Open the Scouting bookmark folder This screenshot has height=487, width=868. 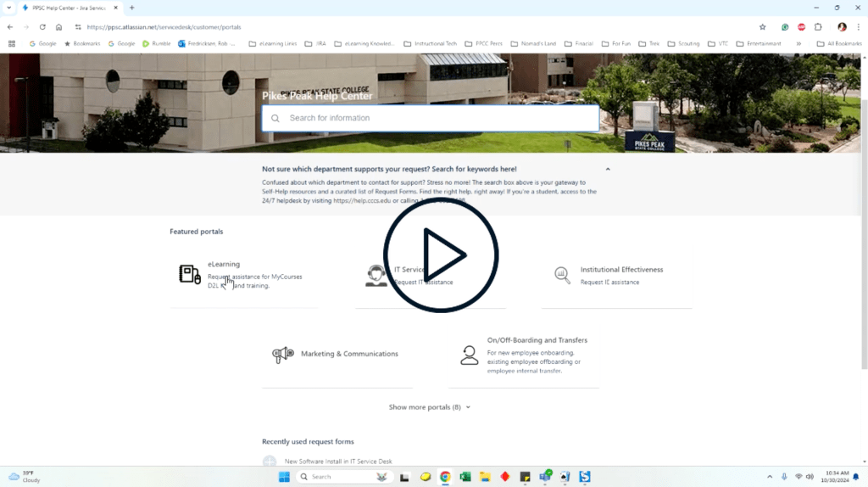684,43
